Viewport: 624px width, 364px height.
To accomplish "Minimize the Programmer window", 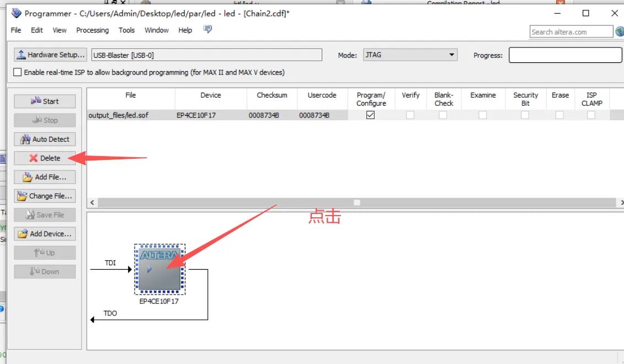I will (557, 13).
